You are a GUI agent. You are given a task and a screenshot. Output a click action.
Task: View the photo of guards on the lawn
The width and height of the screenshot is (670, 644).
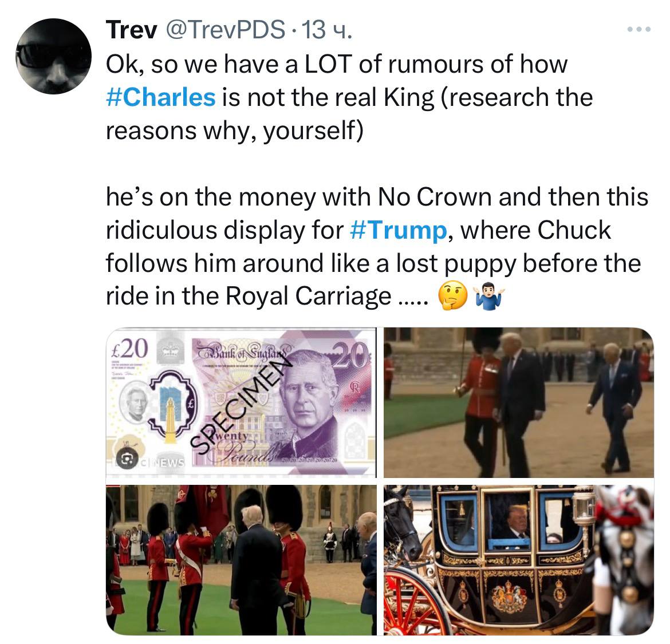click(x=241, y=560)
